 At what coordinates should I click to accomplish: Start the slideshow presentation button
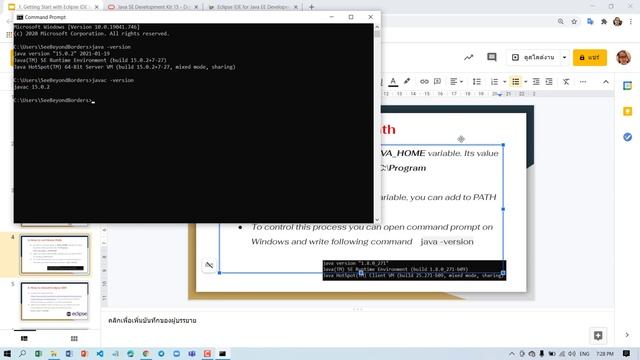point(533,58)
